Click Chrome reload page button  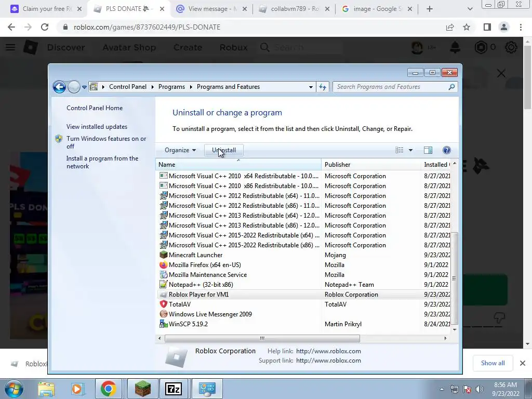click(45, 27)
